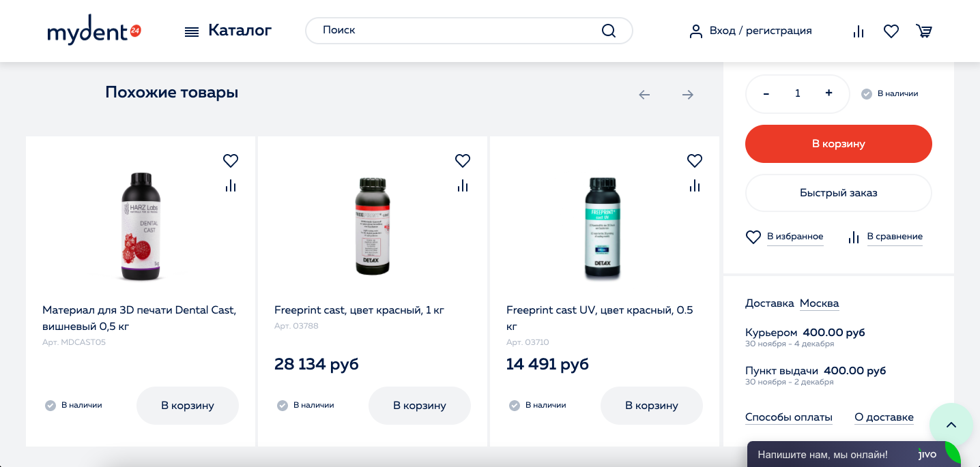Image resolution: width=980 pixels, height=467 pixels.
Task: Increase quantity with the plus stepper
Action: click(x=828, y=93)
